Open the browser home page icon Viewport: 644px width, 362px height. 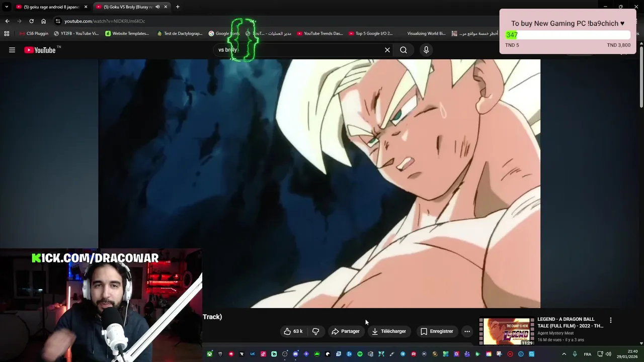[43, 21]
